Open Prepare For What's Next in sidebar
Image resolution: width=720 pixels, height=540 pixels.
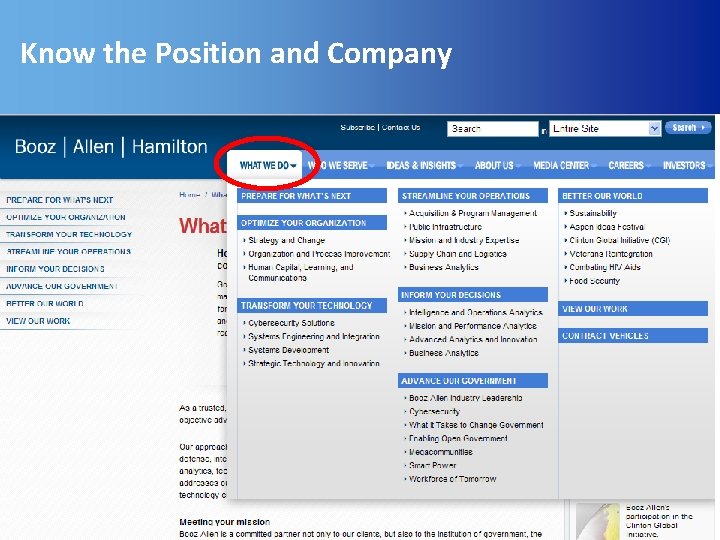pyautogui.click(x=59, y=200)
